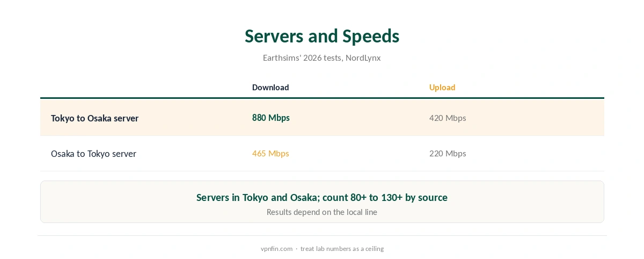644x259 pixels.
Task: Click the 220 Mbps upload value
Action: [448, 154]
